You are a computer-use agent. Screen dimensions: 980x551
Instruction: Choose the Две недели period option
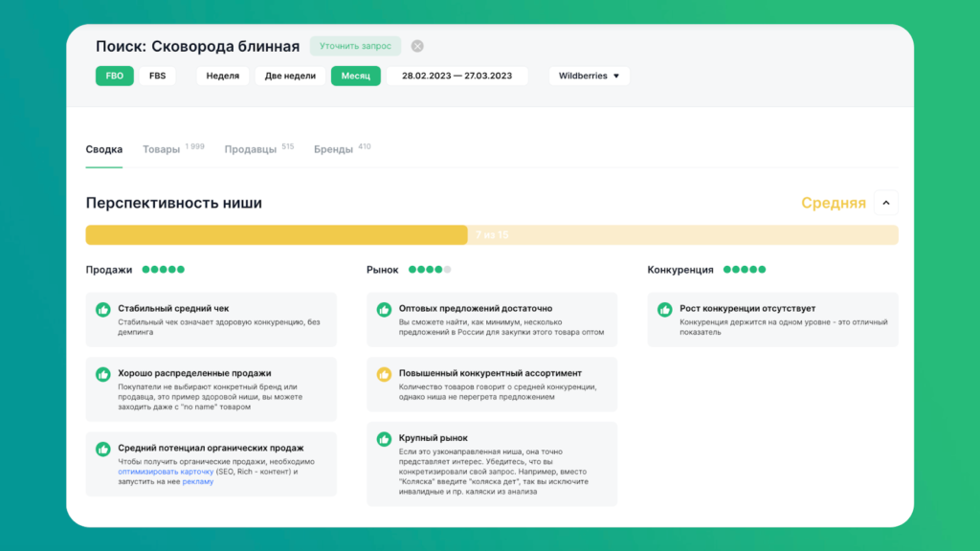tap(290, 76)
